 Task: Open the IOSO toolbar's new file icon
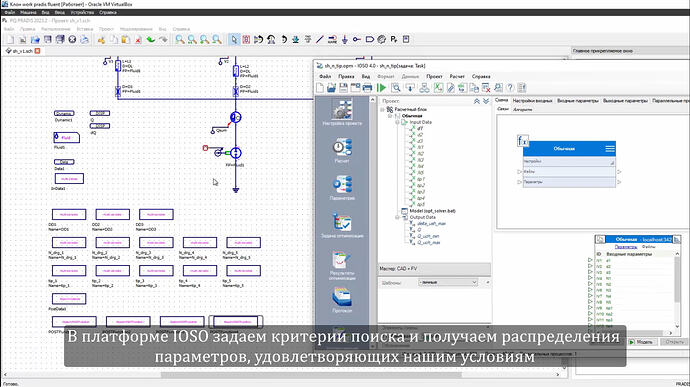tap(320, 88)
